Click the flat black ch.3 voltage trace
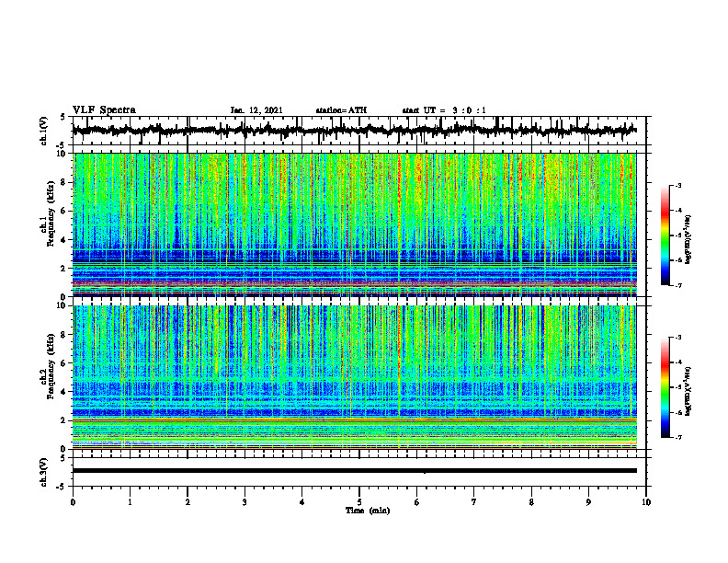The height and width of the screenshot is (563, 728). [x=354, y=471]
